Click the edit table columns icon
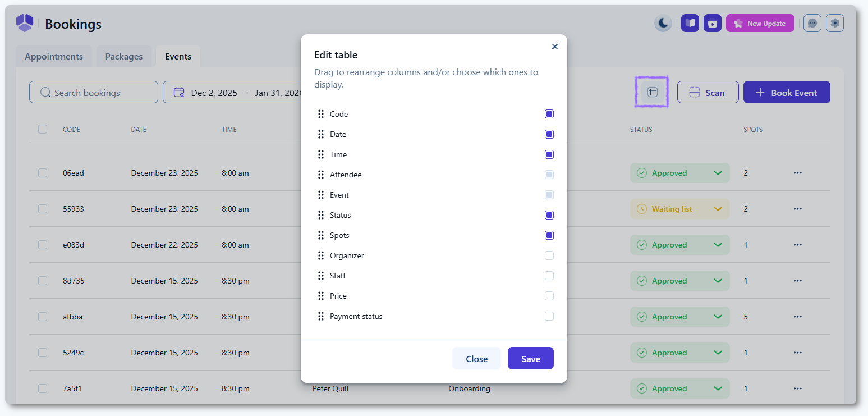The height and width of the screenshot is (416, 868). click(x=652, y=92)
